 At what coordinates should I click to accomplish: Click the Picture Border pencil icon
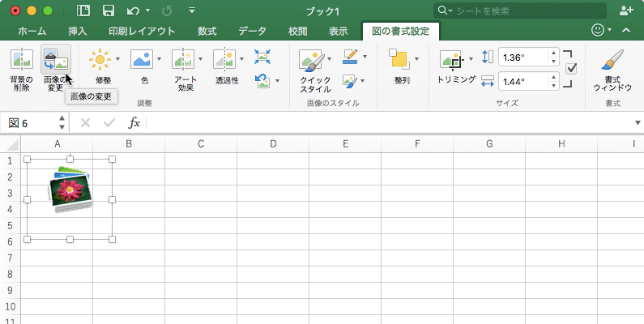coord(350,57)
